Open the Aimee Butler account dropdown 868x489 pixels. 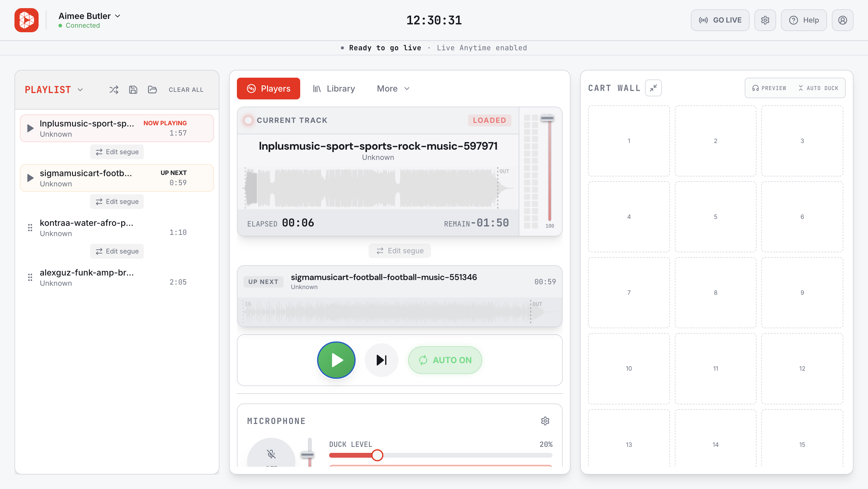tap(89, 16)
